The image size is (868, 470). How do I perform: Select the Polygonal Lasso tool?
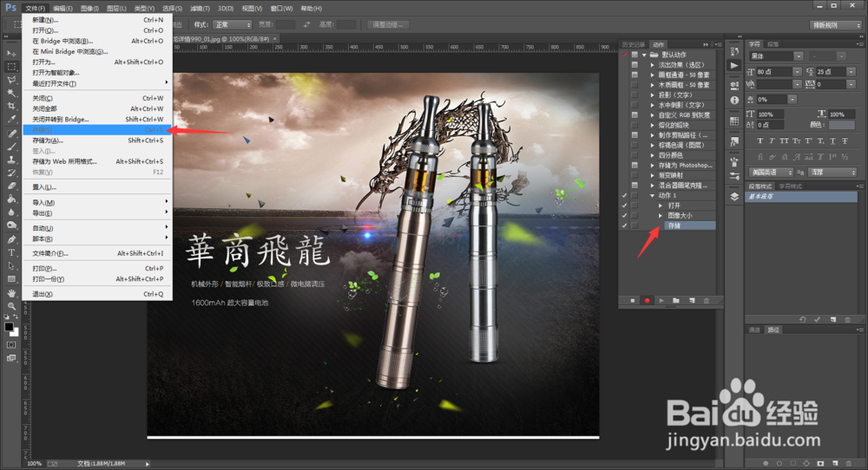(11, 80)
